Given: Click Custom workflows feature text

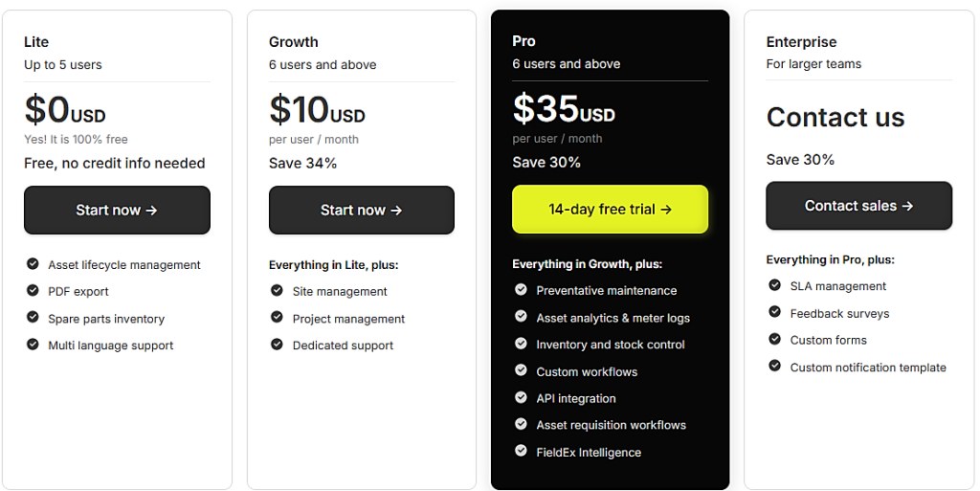Looking at the screenshot, I should (587, 371).
